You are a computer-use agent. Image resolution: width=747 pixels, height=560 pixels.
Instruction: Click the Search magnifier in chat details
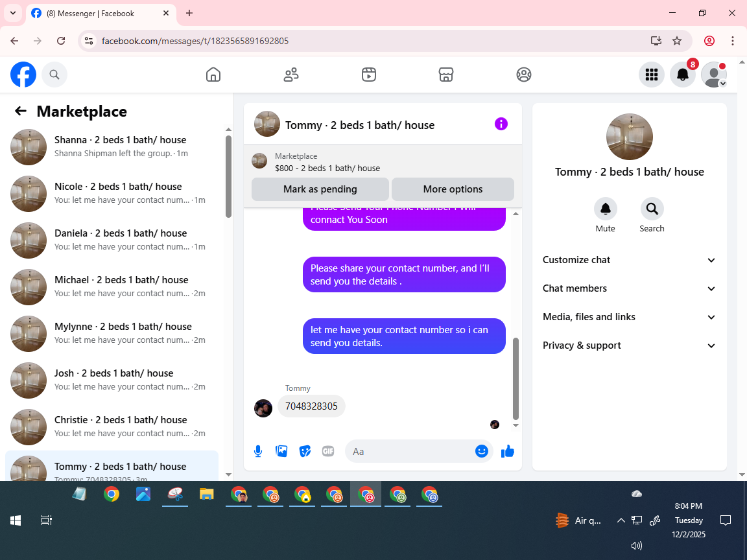pos(652,209)
